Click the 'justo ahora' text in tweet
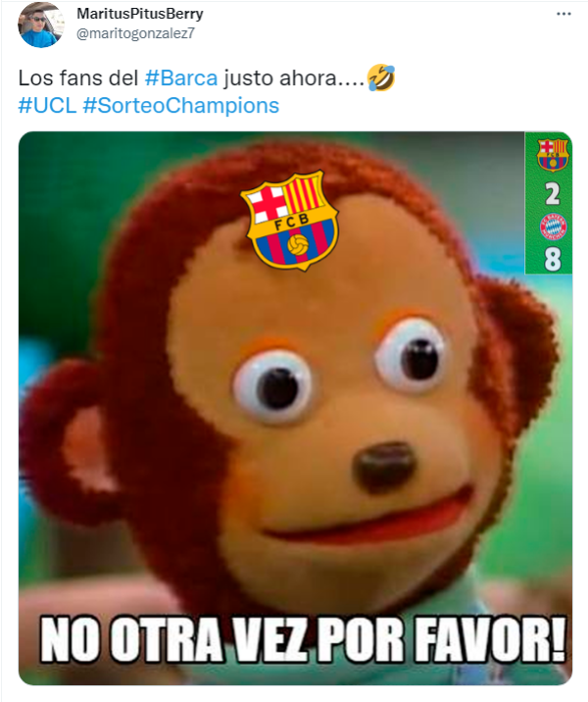 [279, 78]
